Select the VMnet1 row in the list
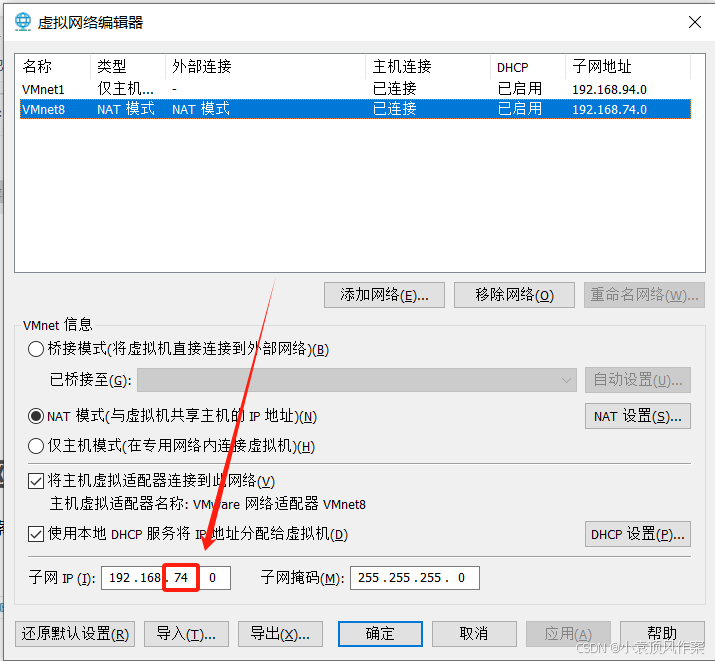Viewport: 715px width, 661px height. coord(355,89)
